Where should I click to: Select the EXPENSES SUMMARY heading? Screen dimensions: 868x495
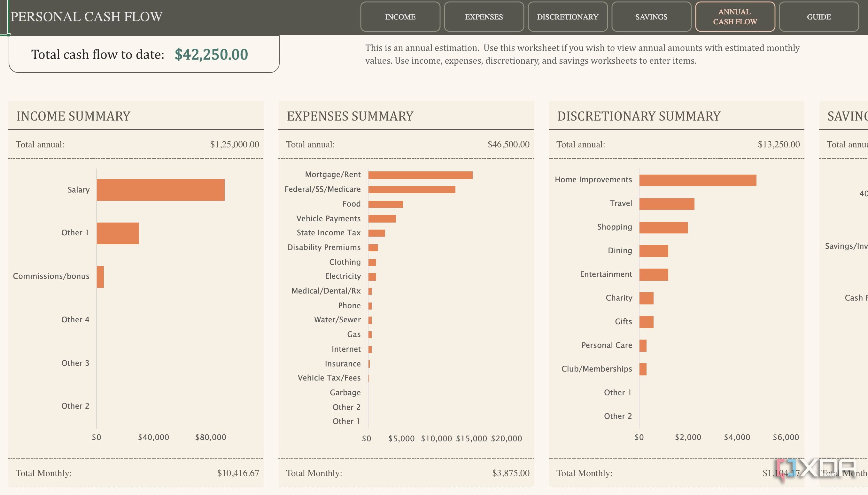(x=350, y=116)
